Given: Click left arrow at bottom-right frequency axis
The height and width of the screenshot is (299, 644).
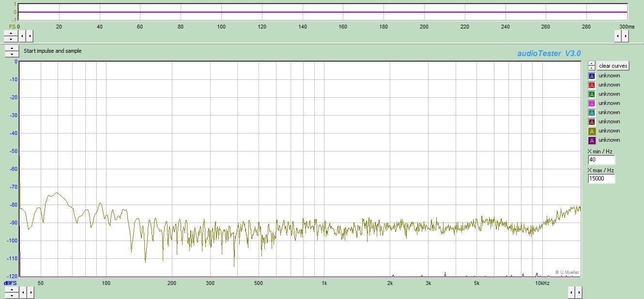Looking at the screenshot, I should coord(571,292).
